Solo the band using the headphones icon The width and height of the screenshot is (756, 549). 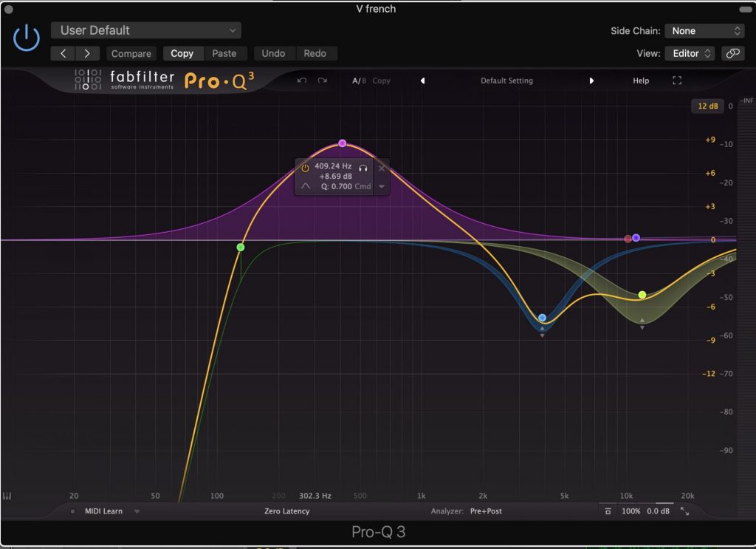coord(363,168)
